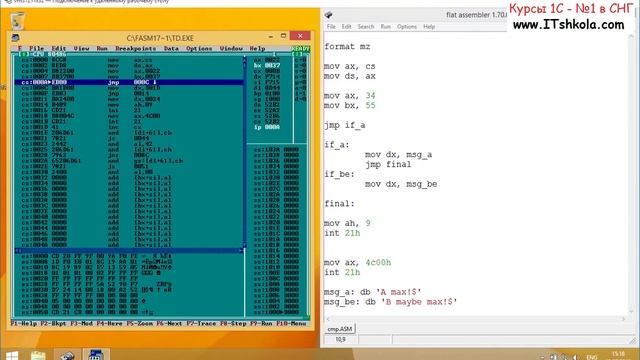Select the cmp.ASM file tab
Image resolution: width=640 pixels, height=360 pixels.
340,329
